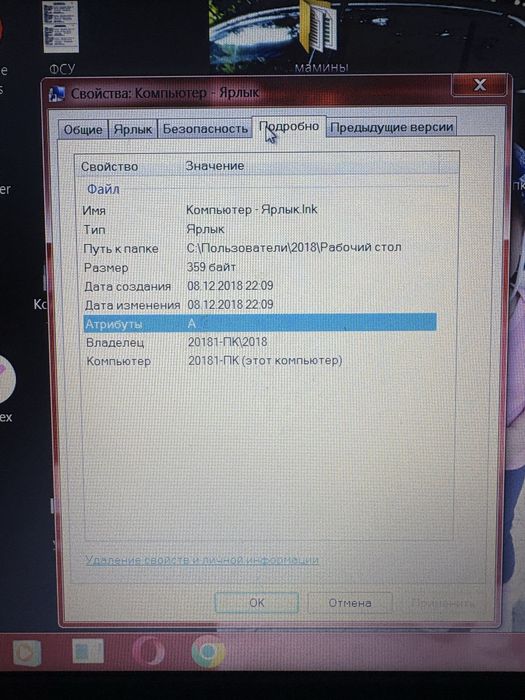The width and height of the screenshot is (525, 700).
Task: Select the Размер property row
Action: pyautogui.click(x=260, y=267)
